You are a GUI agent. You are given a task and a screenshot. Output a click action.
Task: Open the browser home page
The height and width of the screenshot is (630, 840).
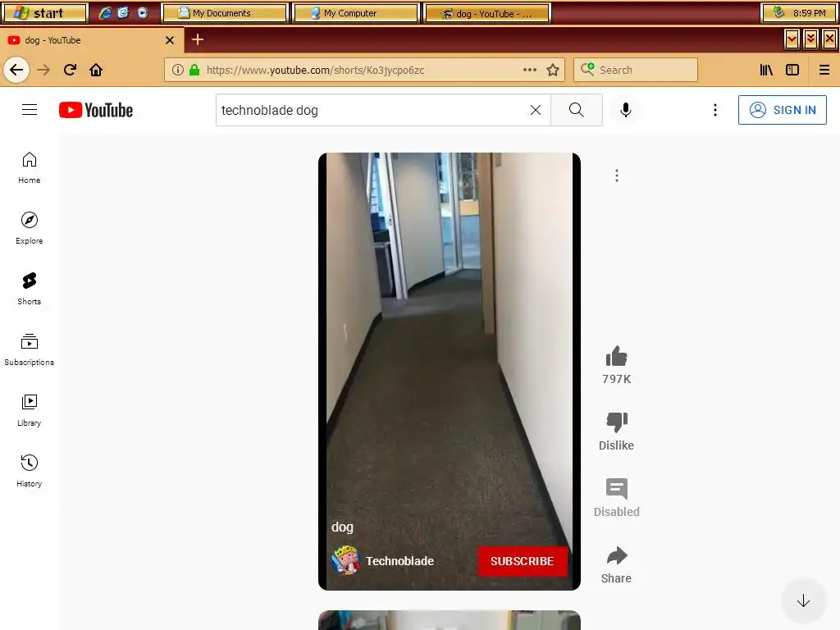click(x=96, y=70)
